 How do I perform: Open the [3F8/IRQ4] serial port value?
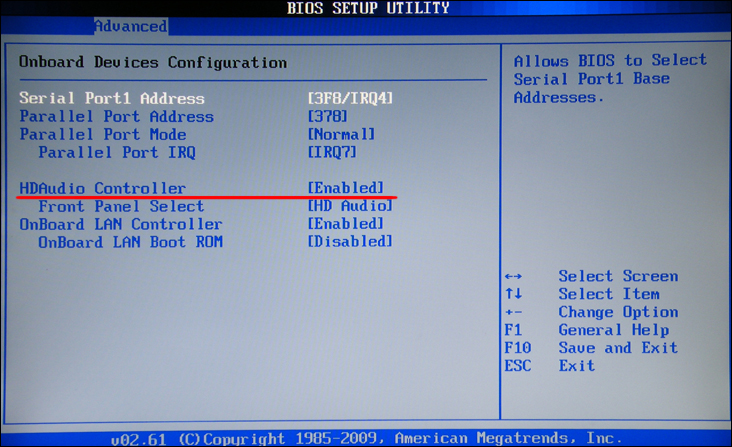click(x=350, y=98)
